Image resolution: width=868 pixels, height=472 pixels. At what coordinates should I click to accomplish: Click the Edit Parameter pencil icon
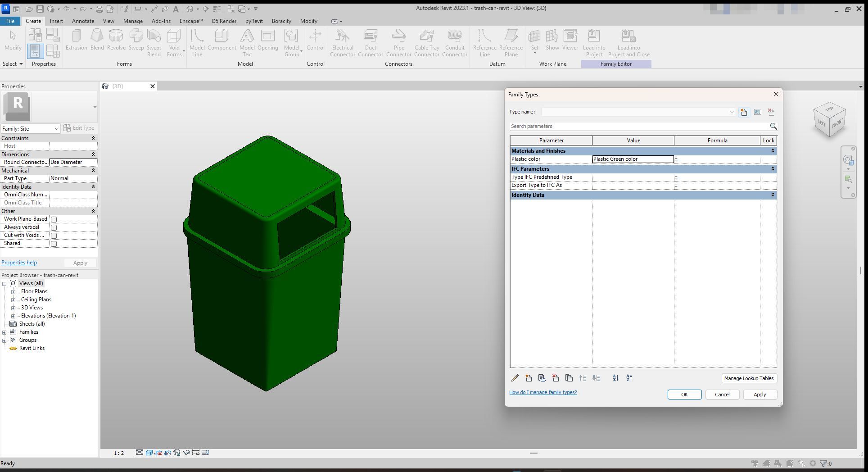(515, 378)
